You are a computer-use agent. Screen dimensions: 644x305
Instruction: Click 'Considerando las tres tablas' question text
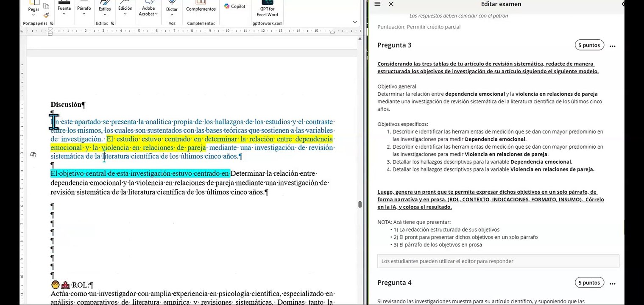[488, 67]
